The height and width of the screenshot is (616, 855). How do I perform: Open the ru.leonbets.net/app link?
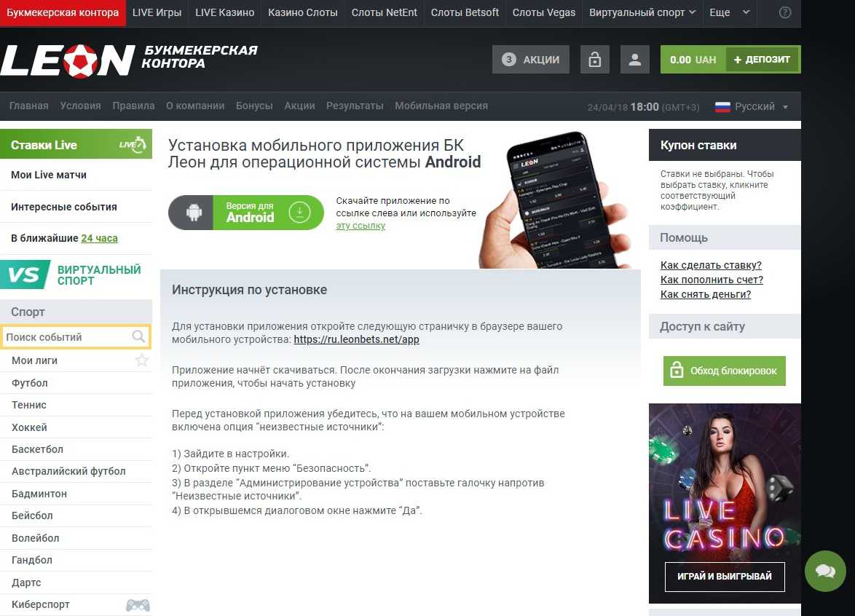pyautogui.click(x=357, y=339)
